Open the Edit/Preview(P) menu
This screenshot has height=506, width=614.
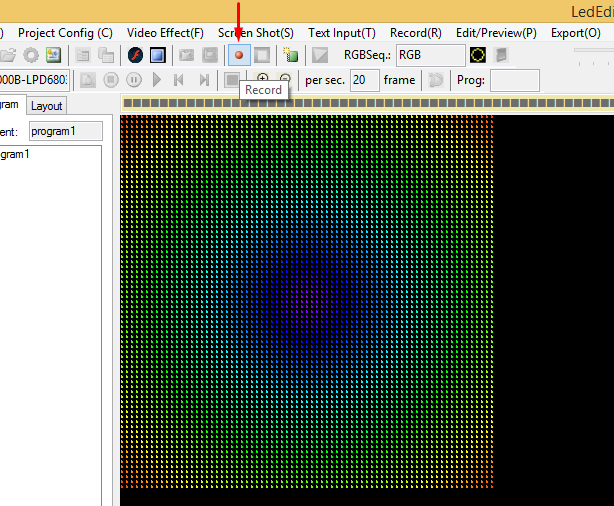(497, 33)
